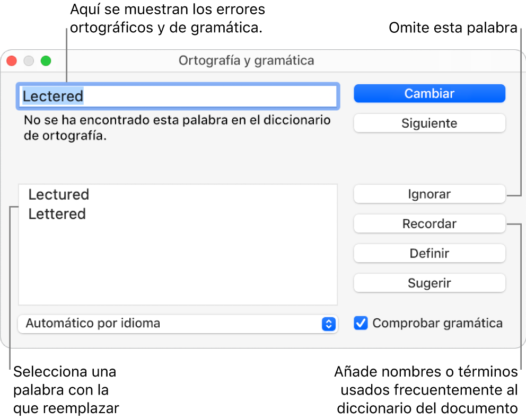Click the not-found-in-dictionary message text

(x=177, y=128)
